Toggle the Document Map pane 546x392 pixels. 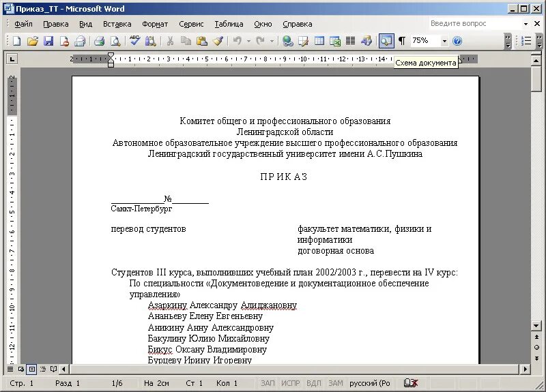click(x=386, y=41)
